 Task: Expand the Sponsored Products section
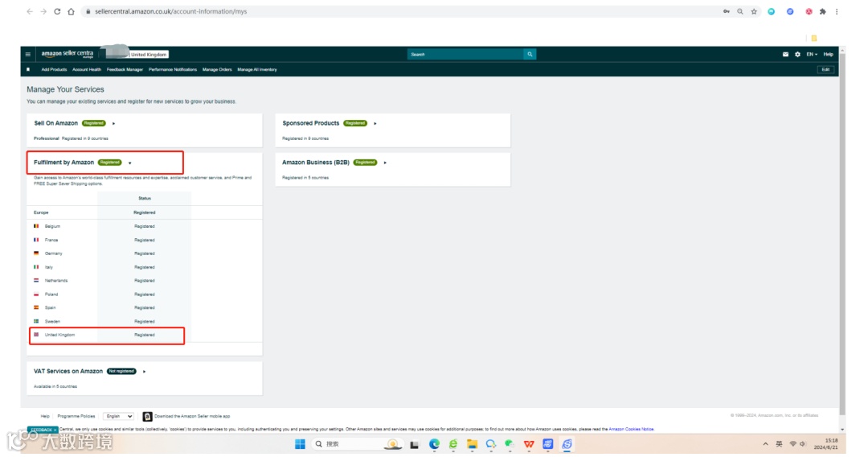click(x=375, y=124)
